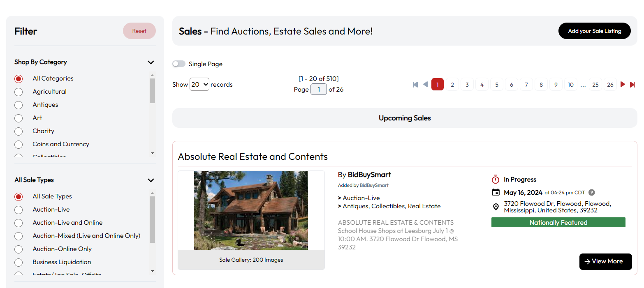644x288 pixels.
Task: Open the Show records count dropdown
Action: [199, 84]
